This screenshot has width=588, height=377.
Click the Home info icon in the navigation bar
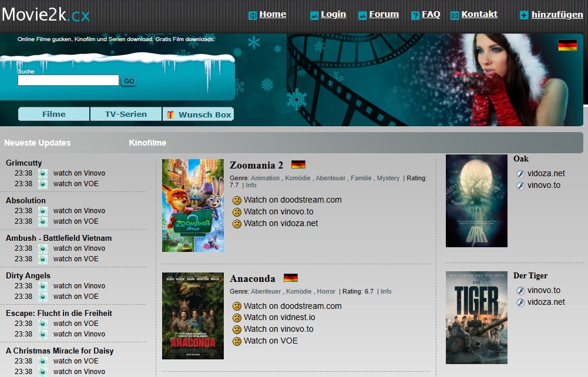(253, 15)
